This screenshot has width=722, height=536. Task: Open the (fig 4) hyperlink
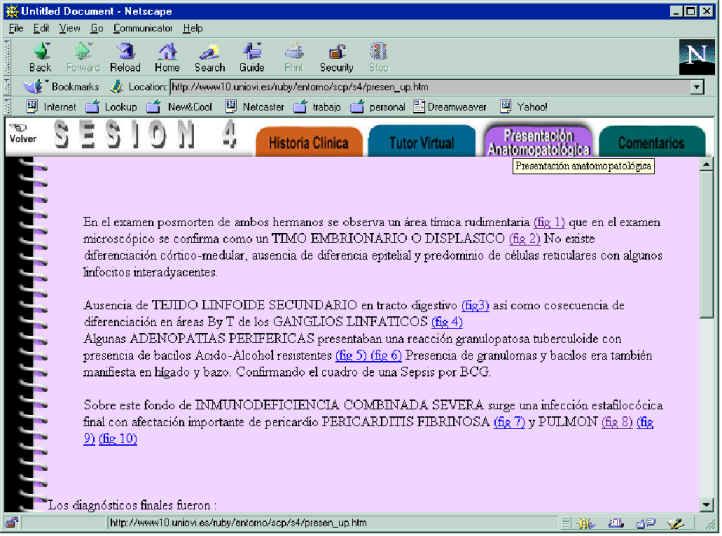446,321
